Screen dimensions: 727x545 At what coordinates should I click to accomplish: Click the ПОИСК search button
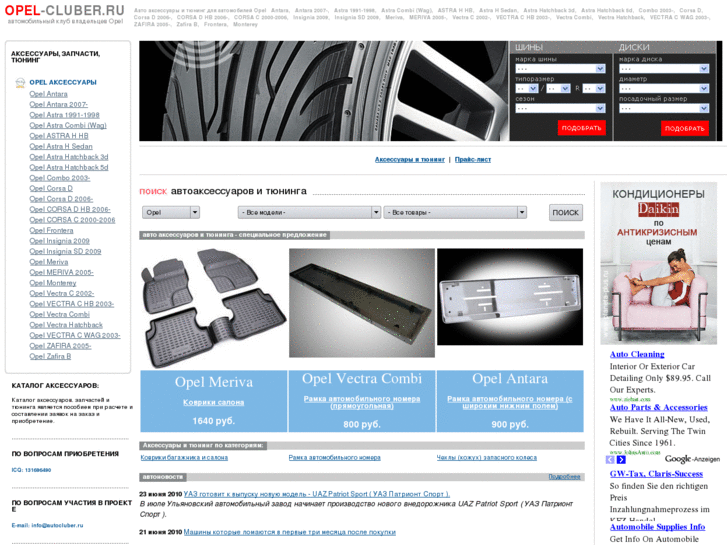coord(566,212)
